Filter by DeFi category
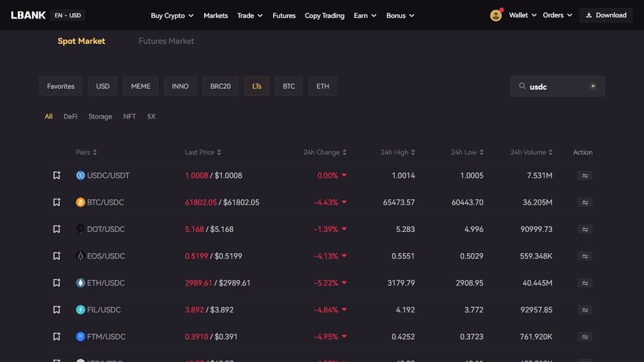Screen dimensions: 644x362 [x=70, y=117]
